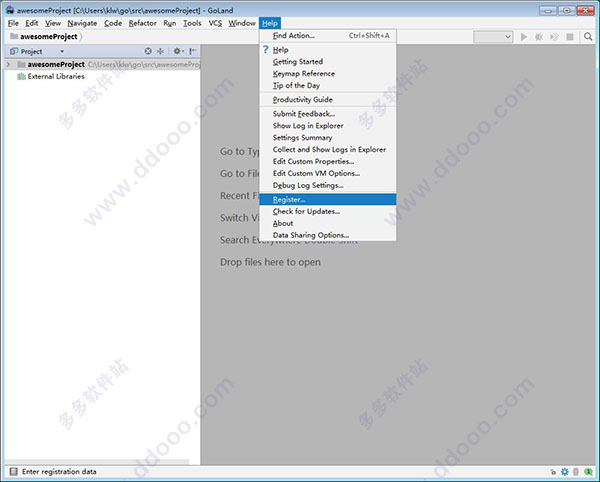Open the Window menu

(242, 23)
